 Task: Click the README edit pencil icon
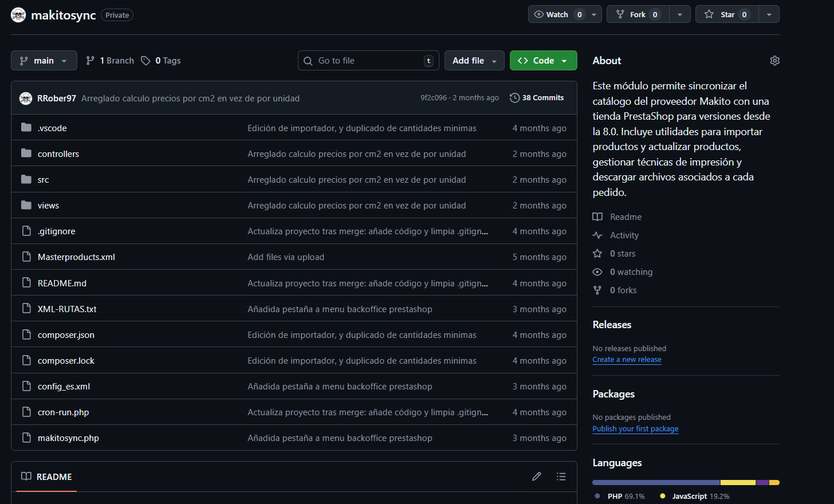536,477
